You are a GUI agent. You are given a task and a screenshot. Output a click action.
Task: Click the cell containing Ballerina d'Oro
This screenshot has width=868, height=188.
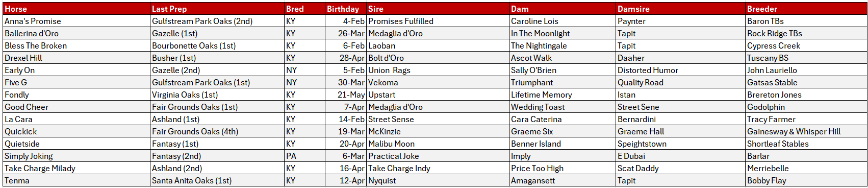click(76, 33)
